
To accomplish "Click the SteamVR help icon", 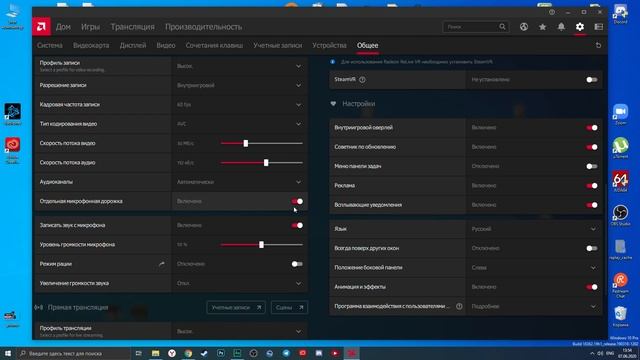I will coord(362,80).
